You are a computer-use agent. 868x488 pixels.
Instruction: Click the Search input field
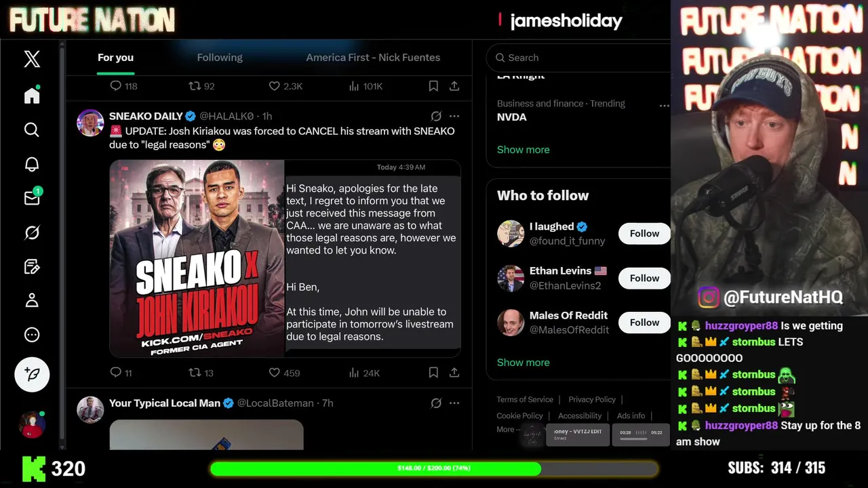click(x=578, y=58)
